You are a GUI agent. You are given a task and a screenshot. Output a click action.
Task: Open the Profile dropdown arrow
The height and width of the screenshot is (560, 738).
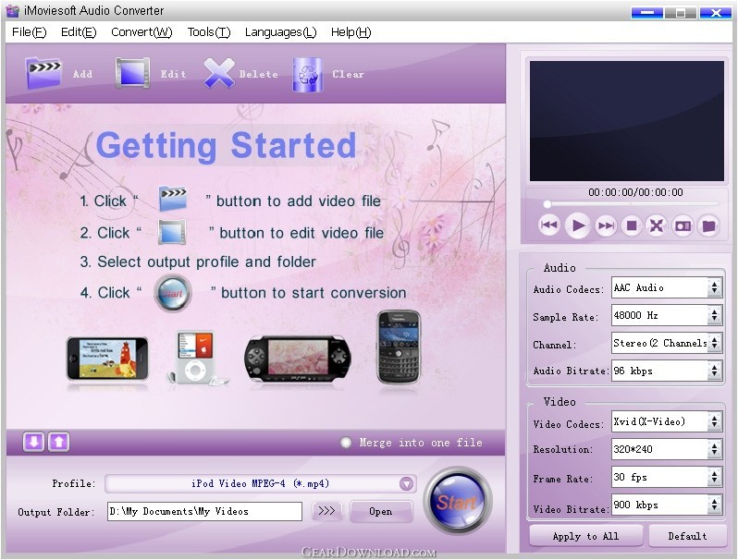coord(406,483)
